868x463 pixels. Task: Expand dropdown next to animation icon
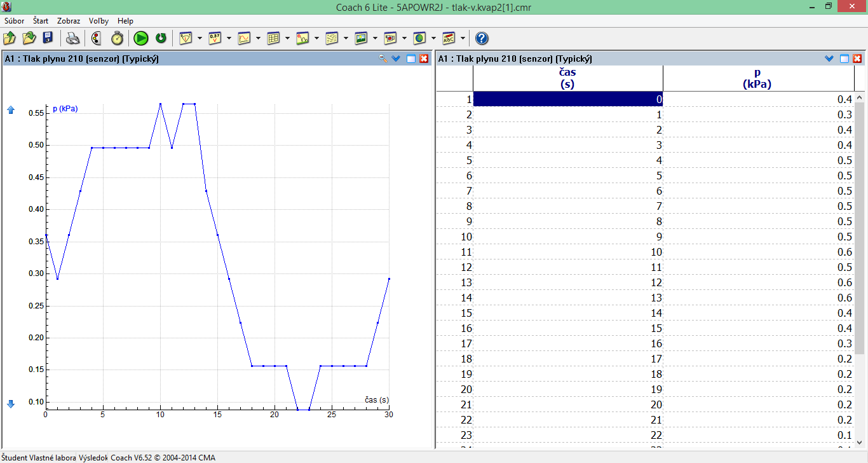[x=316, y=38]
